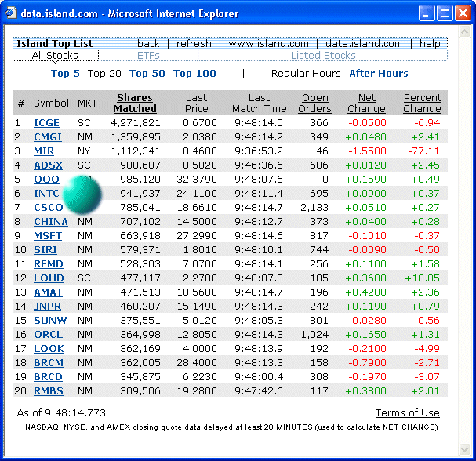Screen dimensions: 476x461
Task: Click the Island Top List title
Action: click(54, 43)
